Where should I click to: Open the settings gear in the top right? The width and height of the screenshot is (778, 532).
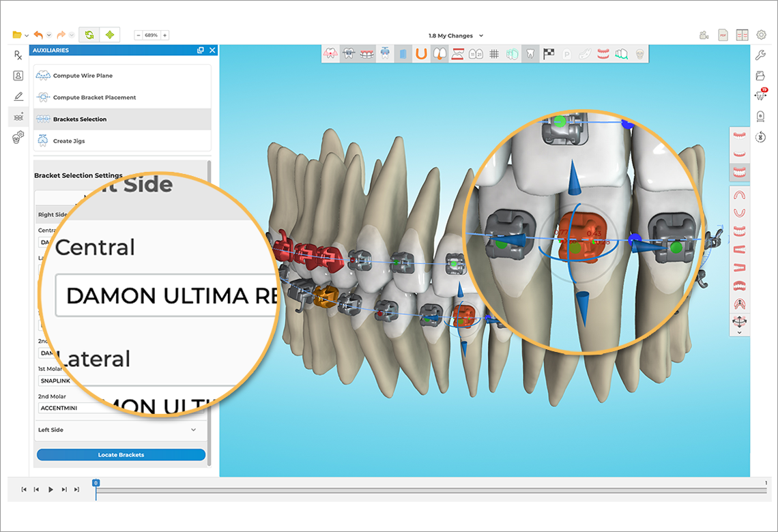762,34
